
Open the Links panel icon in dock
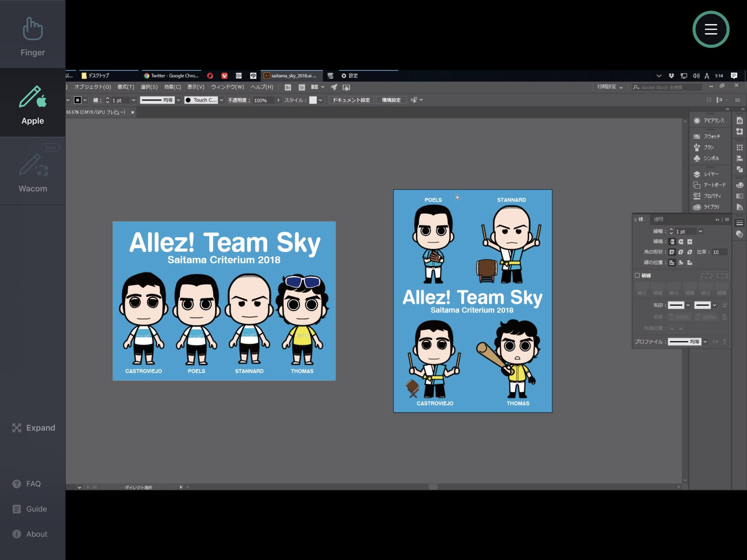[739, 131]
